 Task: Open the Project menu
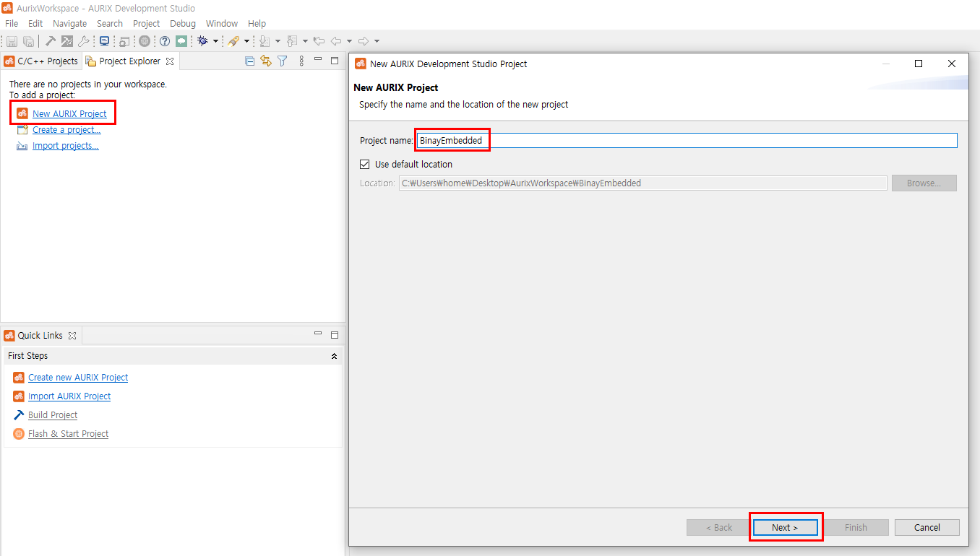(x=146, y=23)
